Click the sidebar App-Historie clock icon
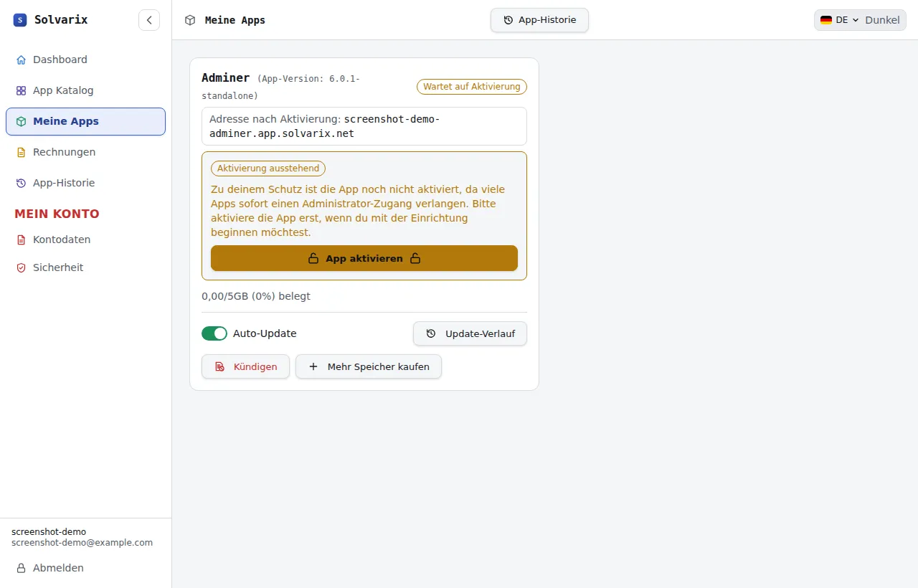Screen dimensions: 918x588 21,183
